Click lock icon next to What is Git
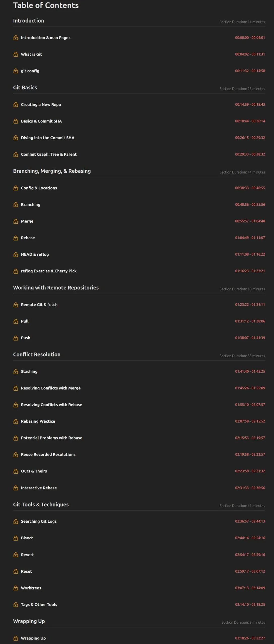 pos(16,54)
